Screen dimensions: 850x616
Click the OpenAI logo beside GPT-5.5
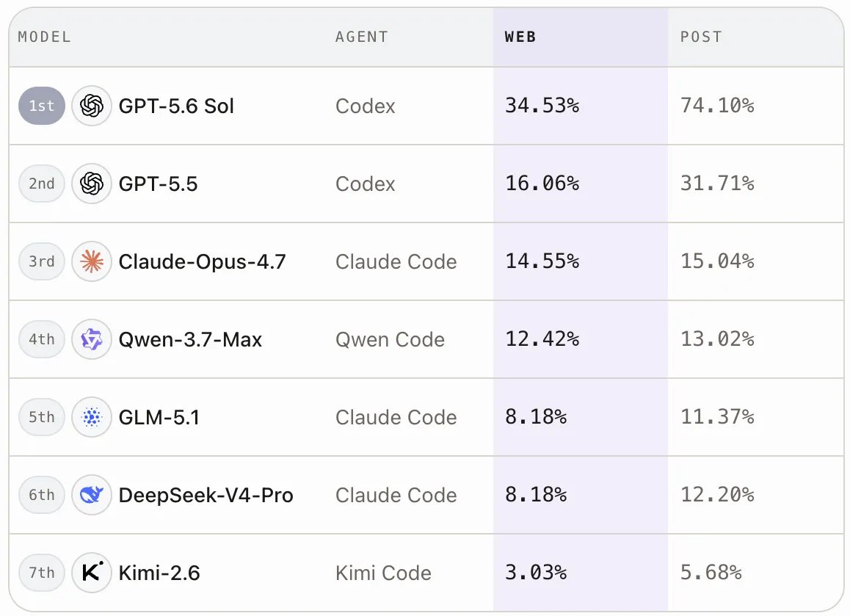(92, 184)
